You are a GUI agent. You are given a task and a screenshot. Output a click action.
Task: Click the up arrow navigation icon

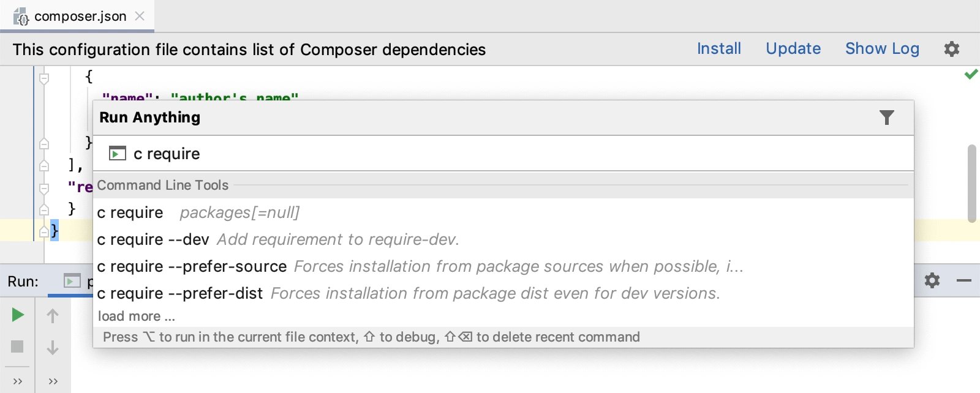click(53, 315)
